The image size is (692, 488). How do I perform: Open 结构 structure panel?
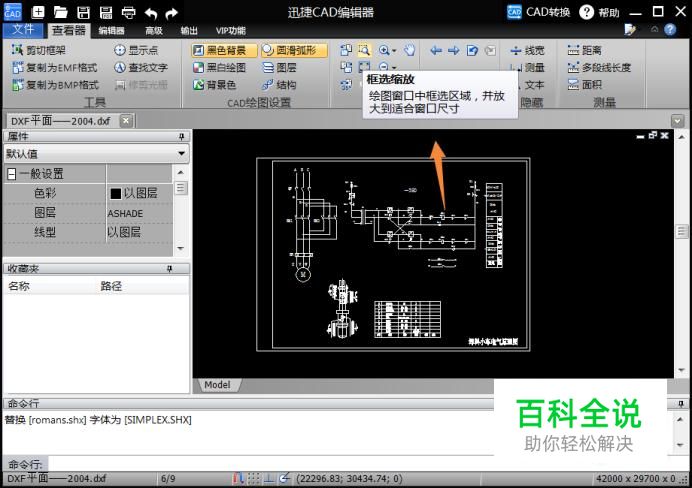click(279, 85)
